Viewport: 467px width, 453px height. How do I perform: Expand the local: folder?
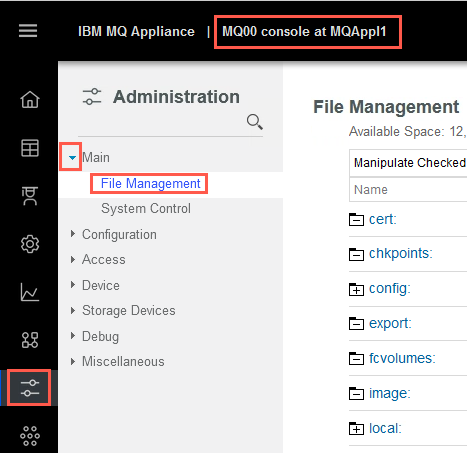356,428
